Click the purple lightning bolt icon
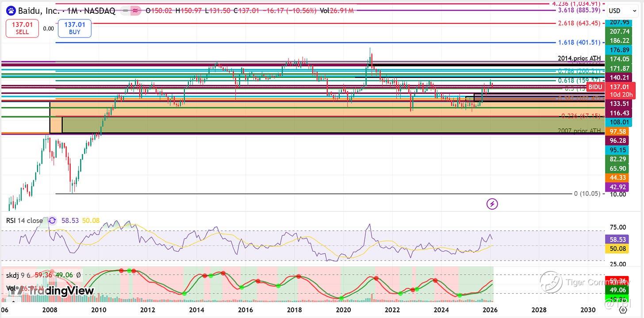 click(492, 204)
